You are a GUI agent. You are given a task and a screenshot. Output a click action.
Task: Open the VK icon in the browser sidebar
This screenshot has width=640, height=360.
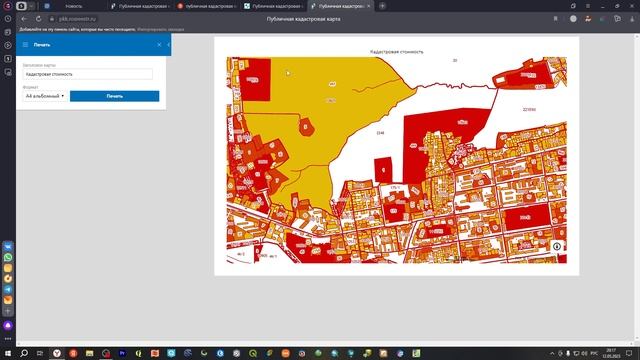[8, 247]
